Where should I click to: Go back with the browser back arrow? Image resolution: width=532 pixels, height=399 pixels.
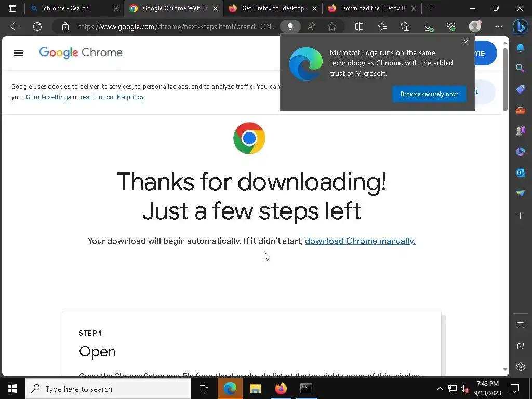pos(14,26)
